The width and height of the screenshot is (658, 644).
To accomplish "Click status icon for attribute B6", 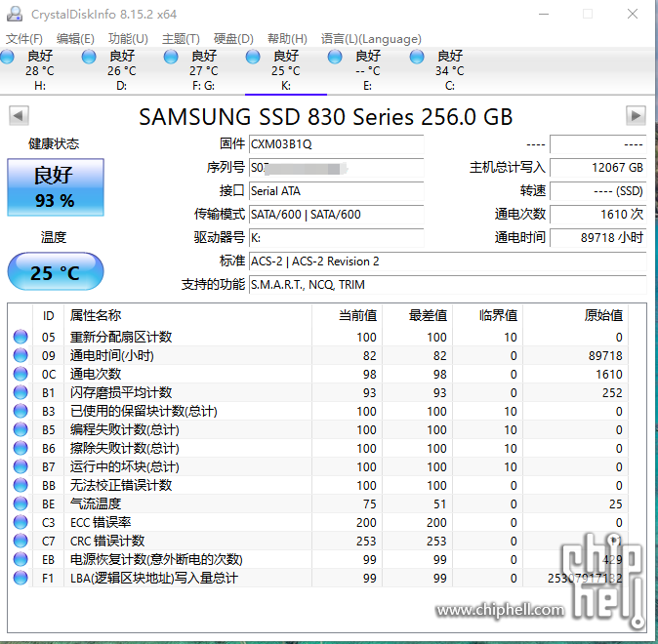I will pyautogui.click(x=21, y=448).
